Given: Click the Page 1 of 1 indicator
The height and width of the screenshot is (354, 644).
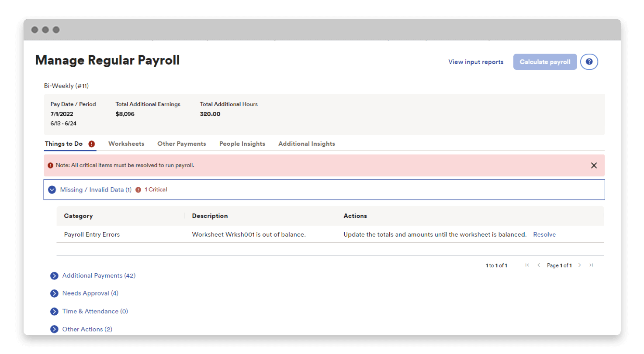Looking at the screenshot, I should (x=559, y=265).
